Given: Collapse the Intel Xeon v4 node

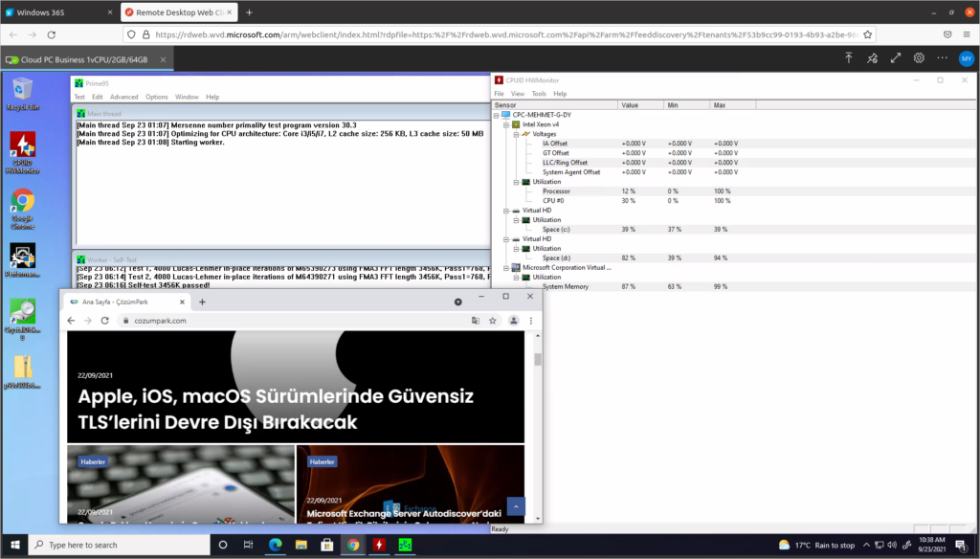Looking at the screenshot, I should [x=506, y=124].
